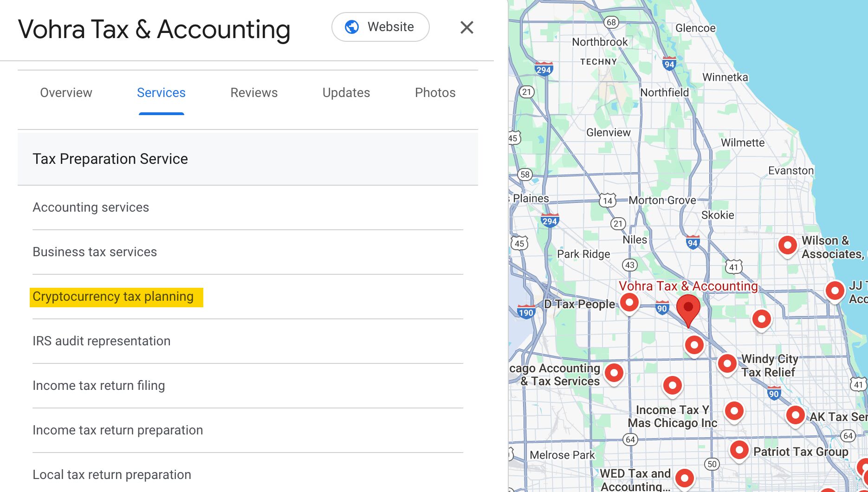Click the Niles city label
This screenshot has height=492, width=868.
pos(635,240)
